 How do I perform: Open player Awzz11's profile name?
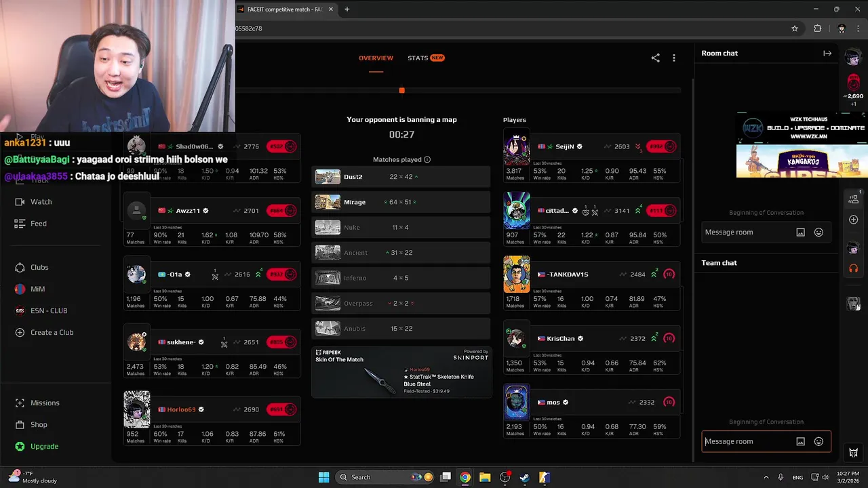[x=188, y=211]
